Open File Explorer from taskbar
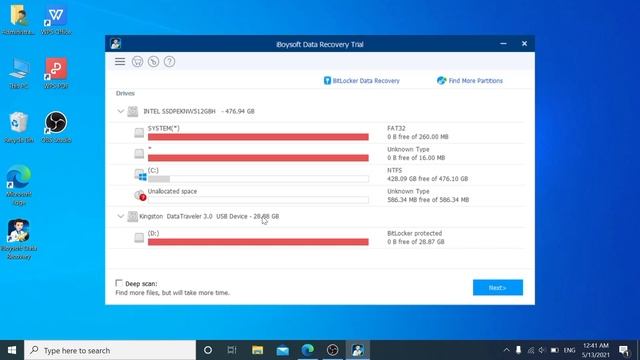Image resolution: width=640 pixels, height=360 pixels. click(x=257, y=350)
